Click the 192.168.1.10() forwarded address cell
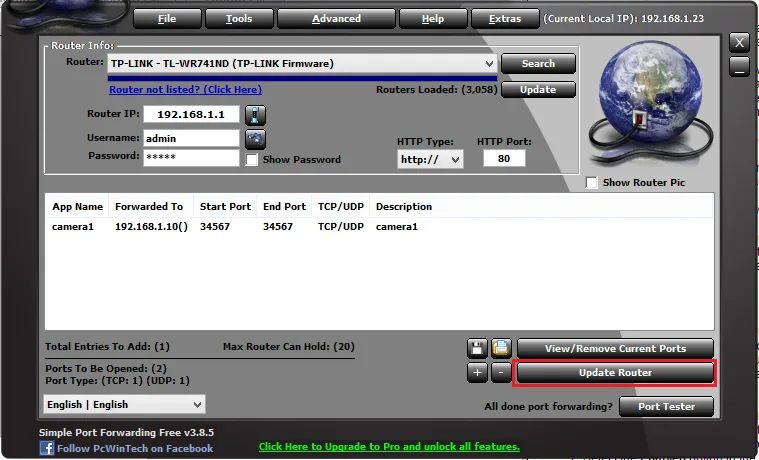 point(151,227)
